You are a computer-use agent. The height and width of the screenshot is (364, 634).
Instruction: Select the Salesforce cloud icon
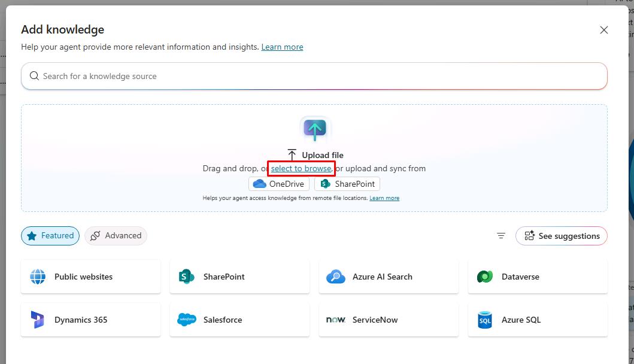pos(187,320)
